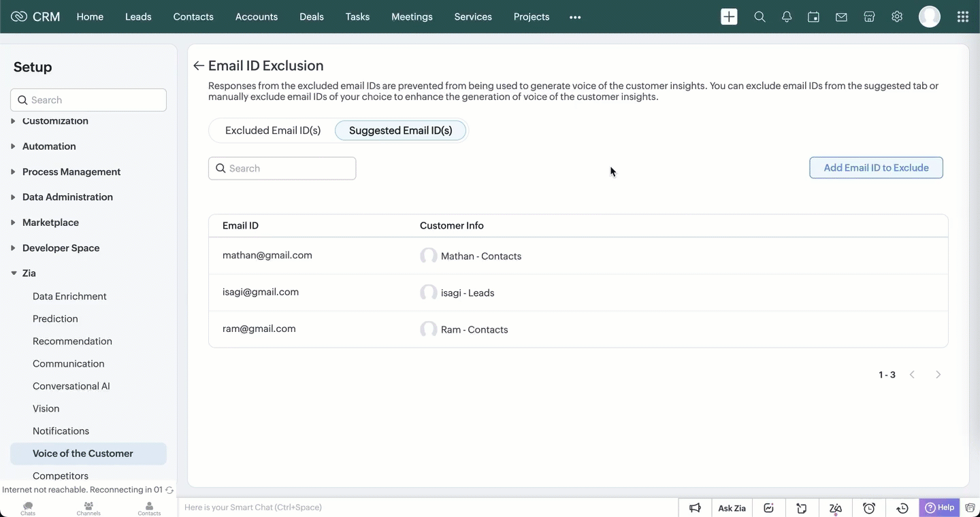The width and height of the screenshot is (980, 517).
Task: Open the notifications bell
Action: pos(787,17)
